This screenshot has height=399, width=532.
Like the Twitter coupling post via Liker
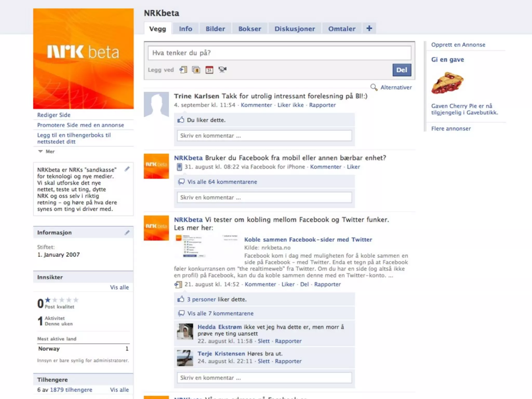(288, 284)
